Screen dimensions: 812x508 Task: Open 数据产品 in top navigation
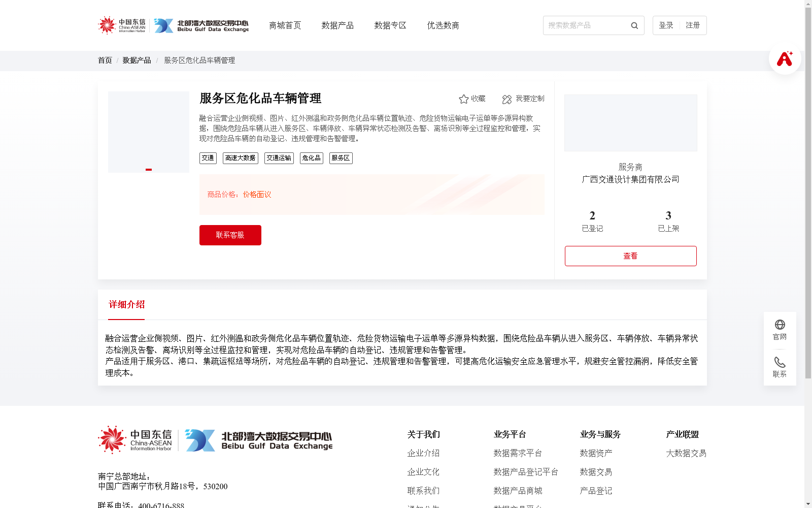(x=337, y=25)
